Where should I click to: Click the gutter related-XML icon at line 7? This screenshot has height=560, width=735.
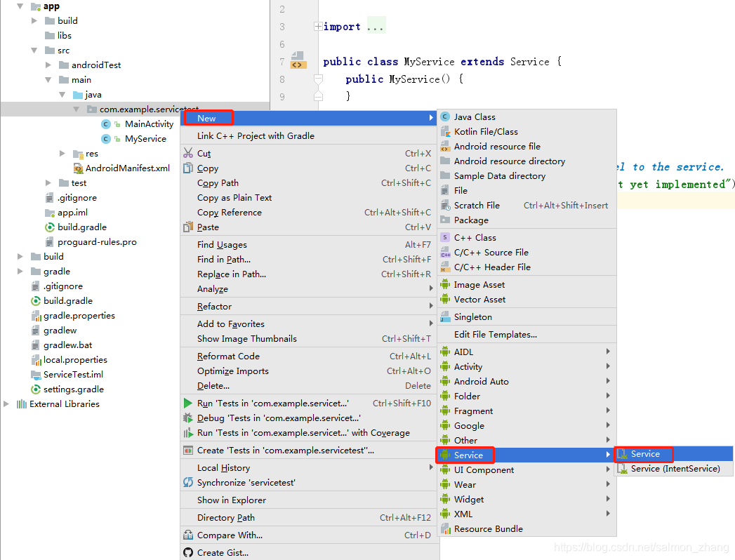click(x=298, y=61)
